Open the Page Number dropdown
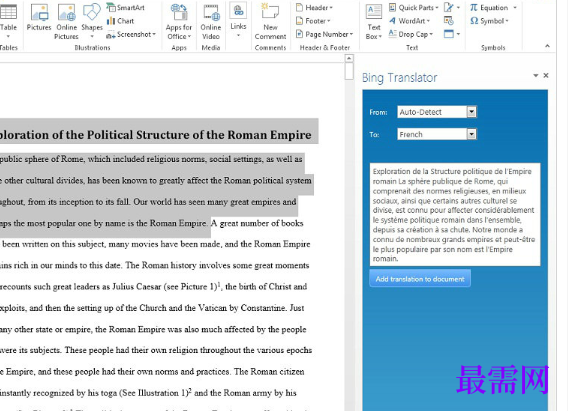Screen dimensions: 568x411 point(324,34)
